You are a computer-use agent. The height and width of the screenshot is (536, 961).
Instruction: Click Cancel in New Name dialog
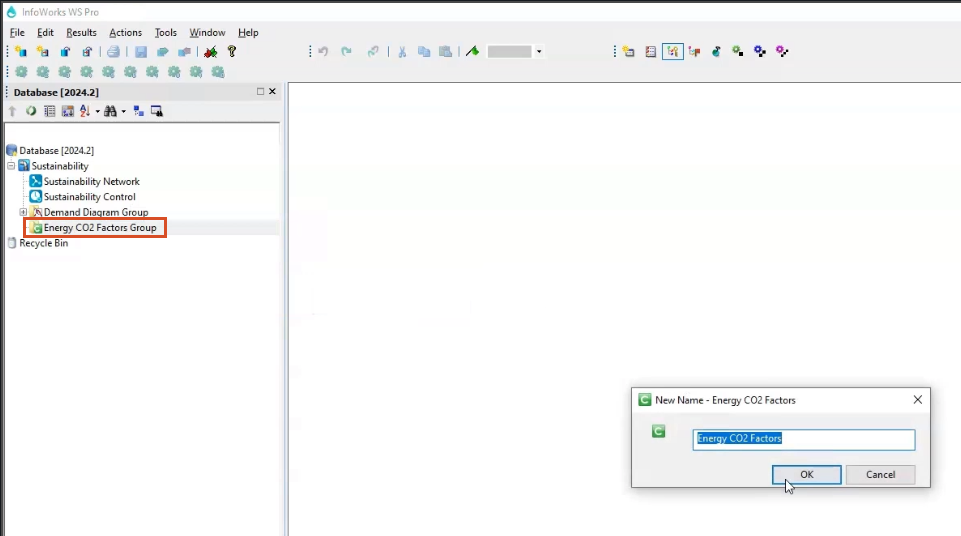(x=881, y=475)
